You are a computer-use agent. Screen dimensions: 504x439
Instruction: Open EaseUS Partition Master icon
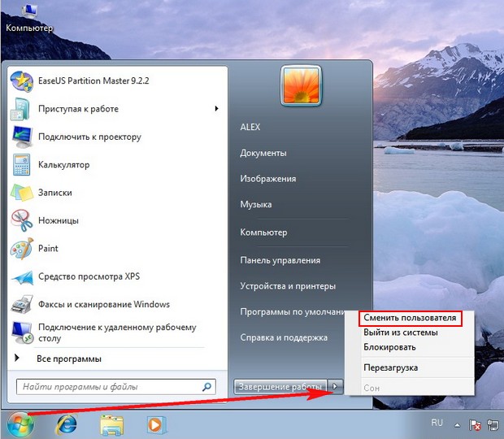point(21,81)
